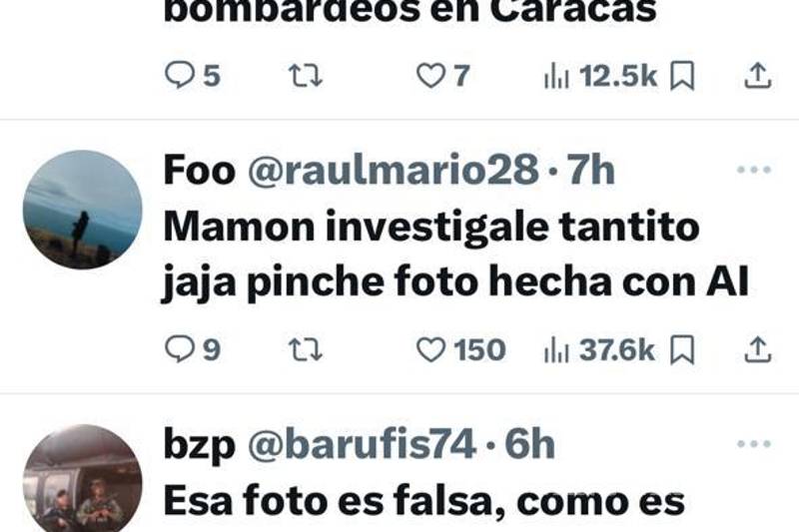The image size is (799, 532).
Task: Share Foo's tweet via upload icon
Action: [758, 349]
